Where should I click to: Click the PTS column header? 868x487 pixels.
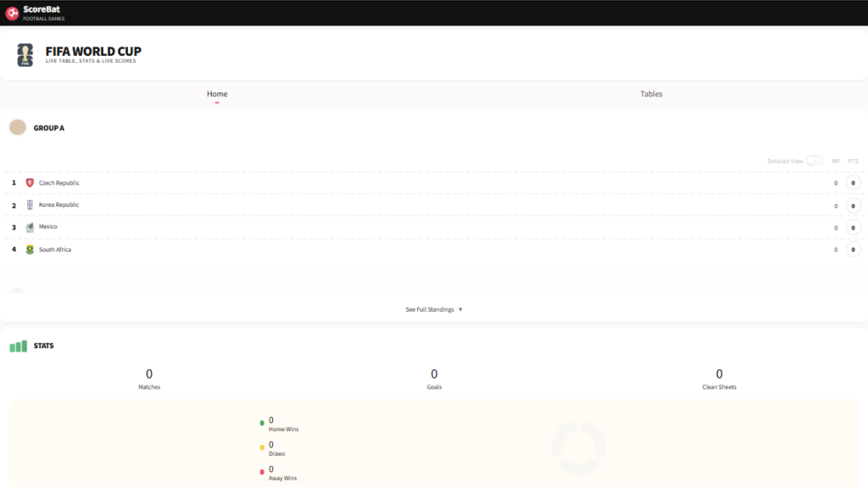click(x=853, y=161)
